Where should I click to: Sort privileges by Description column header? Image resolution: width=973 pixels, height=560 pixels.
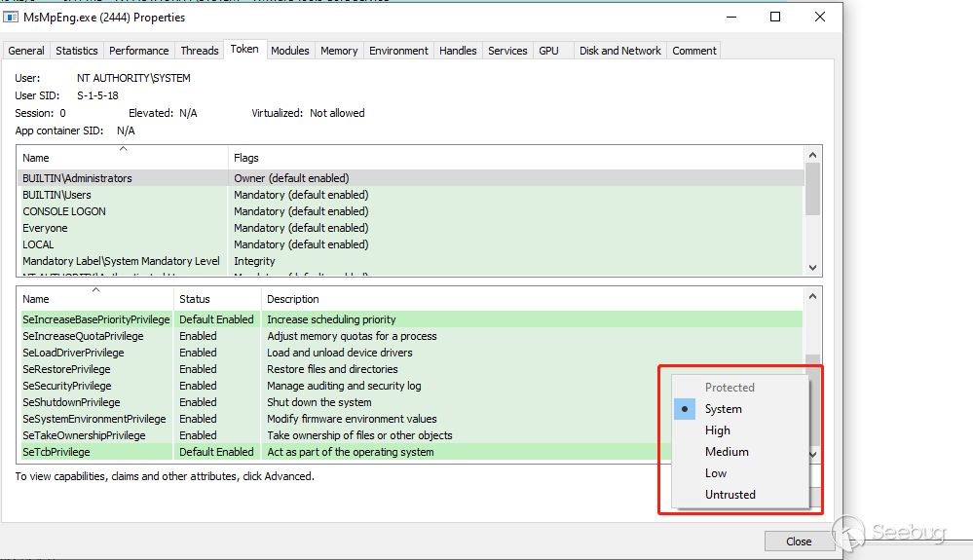[x=293, y=299]
